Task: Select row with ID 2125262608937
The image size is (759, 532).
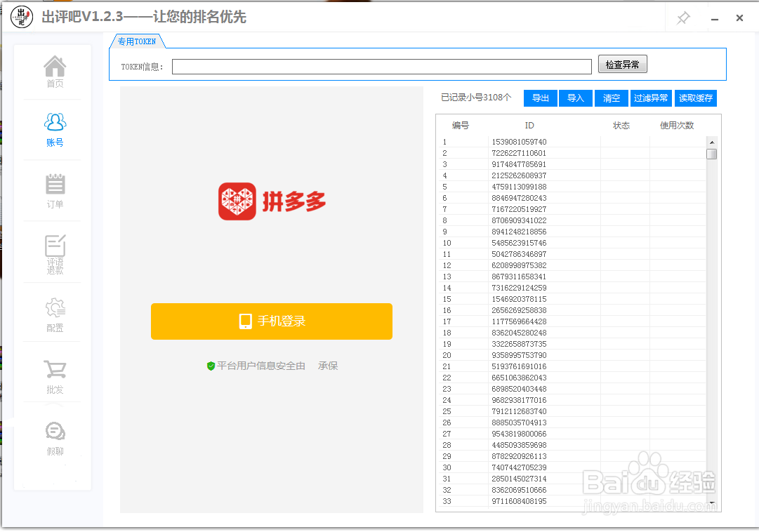Action: click(572, 175)
